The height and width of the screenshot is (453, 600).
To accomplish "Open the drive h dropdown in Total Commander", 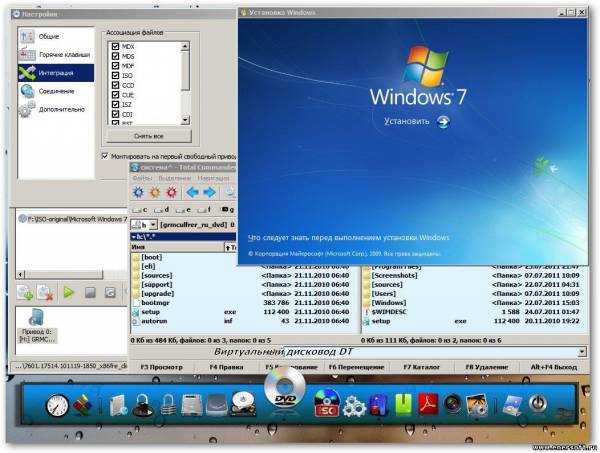I will (153, 225).
